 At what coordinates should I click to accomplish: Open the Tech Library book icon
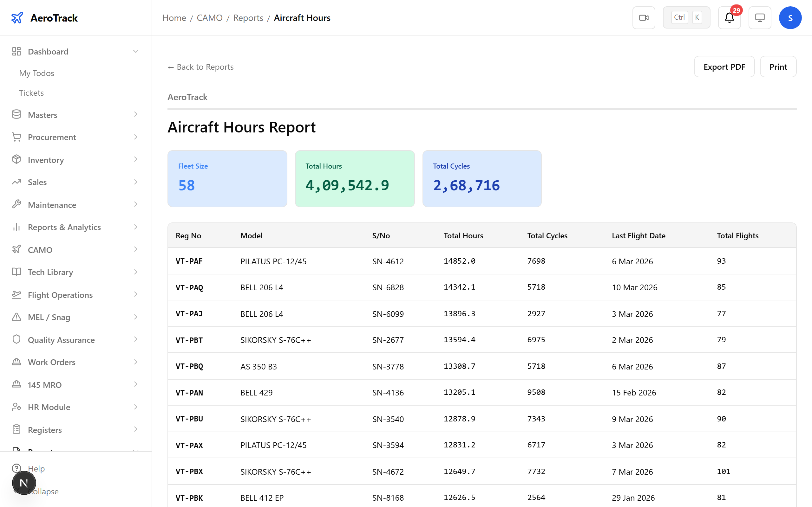[16, 272]
